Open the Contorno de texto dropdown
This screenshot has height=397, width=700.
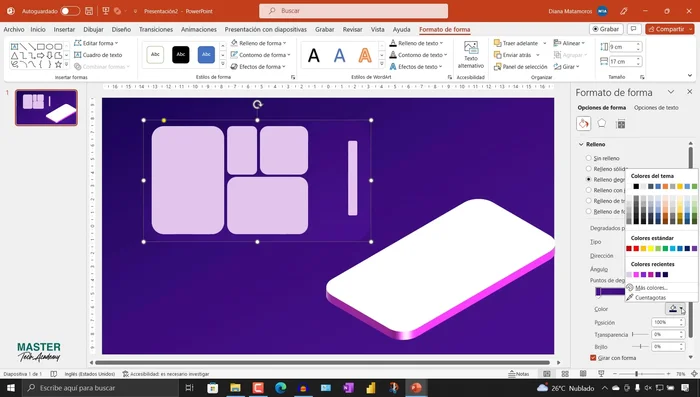pos(418,55)
